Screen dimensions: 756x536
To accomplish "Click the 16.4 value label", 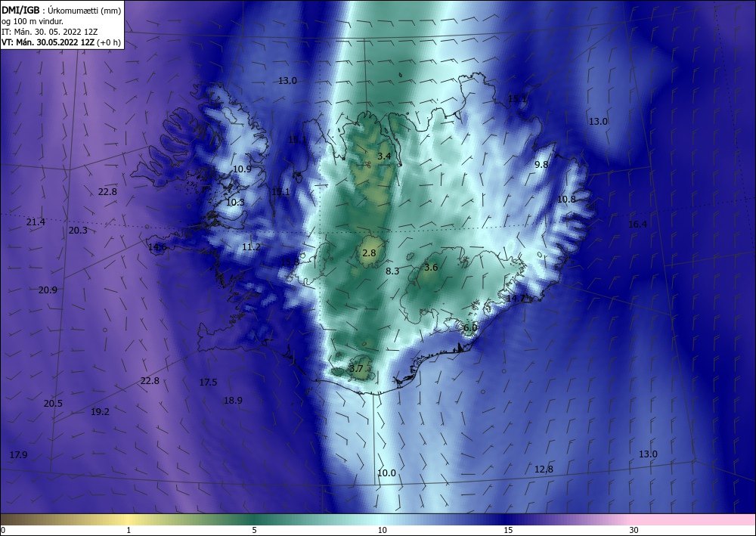I will 637,224.
